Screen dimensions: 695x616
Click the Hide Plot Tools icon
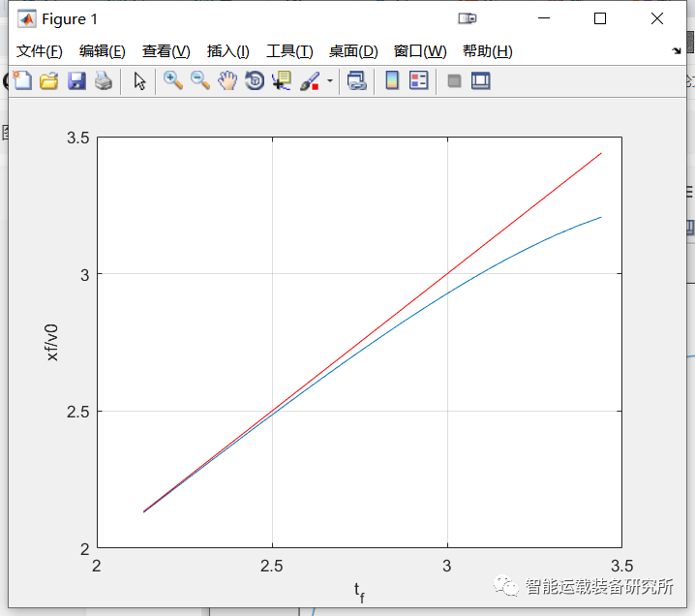pos(454,81)
